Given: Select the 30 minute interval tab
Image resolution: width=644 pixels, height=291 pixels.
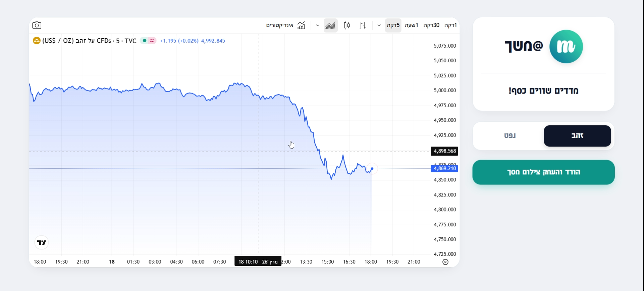Looking at the screenshot, I should click(x=431, y=25).
